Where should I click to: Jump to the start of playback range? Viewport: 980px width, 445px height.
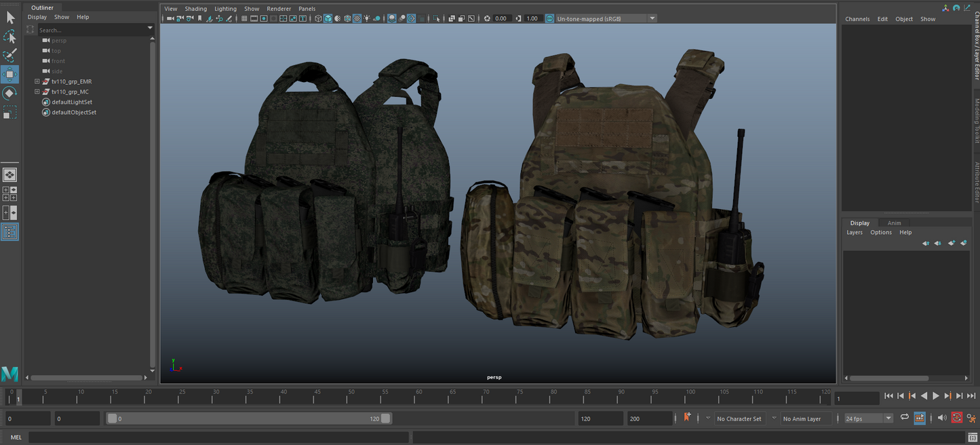(888, 396)
